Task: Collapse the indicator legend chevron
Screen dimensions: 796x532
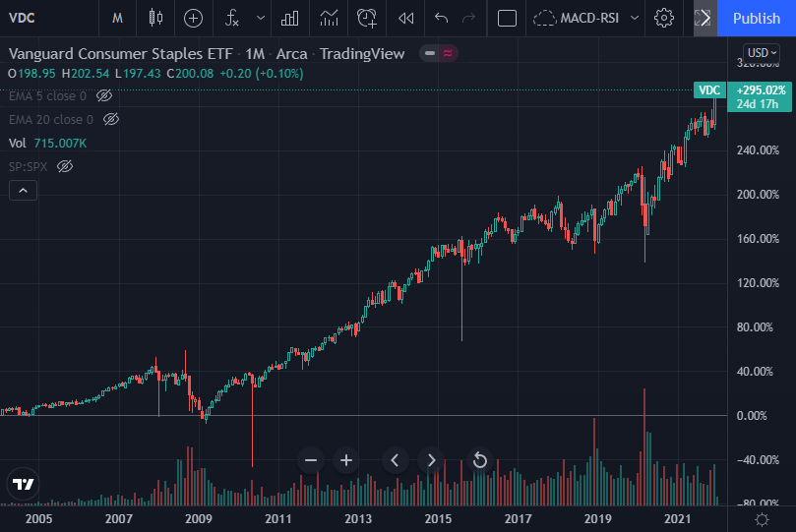Action: pyautogui.click(x=23, y=190)
